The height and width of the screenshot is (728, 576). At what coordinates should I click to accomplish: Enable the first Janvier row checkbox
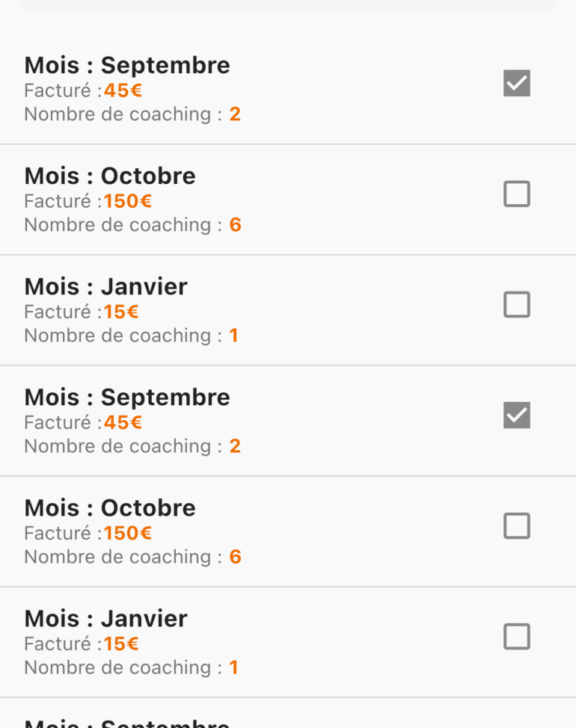[x=517, y=304]
